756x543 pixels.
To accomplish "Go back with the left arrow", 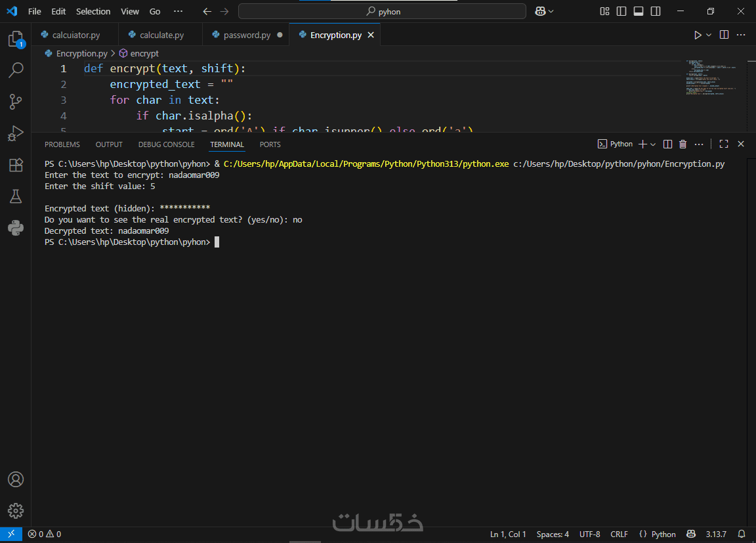I will pyautogui.click(x=207, y=11).
